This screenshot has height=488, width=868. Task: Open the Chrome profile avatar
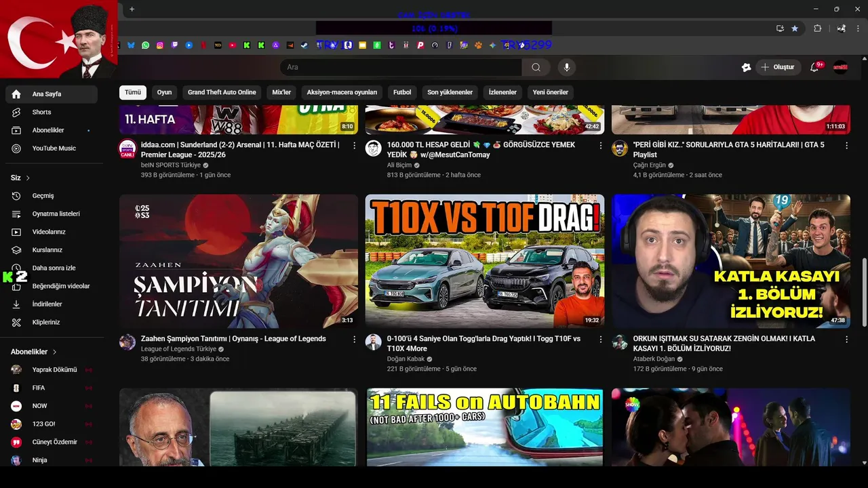841,28
